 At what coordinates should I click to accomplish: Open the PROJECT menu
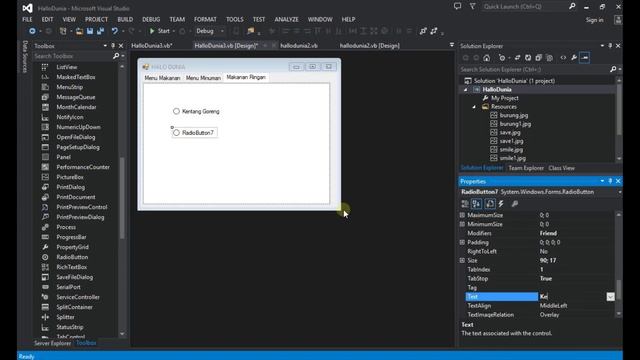[96, 19]
